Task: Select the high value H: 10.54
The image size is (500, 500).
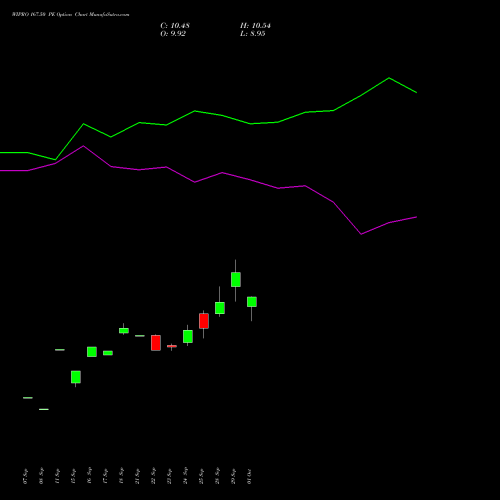Action: click(x=255, y=26)
